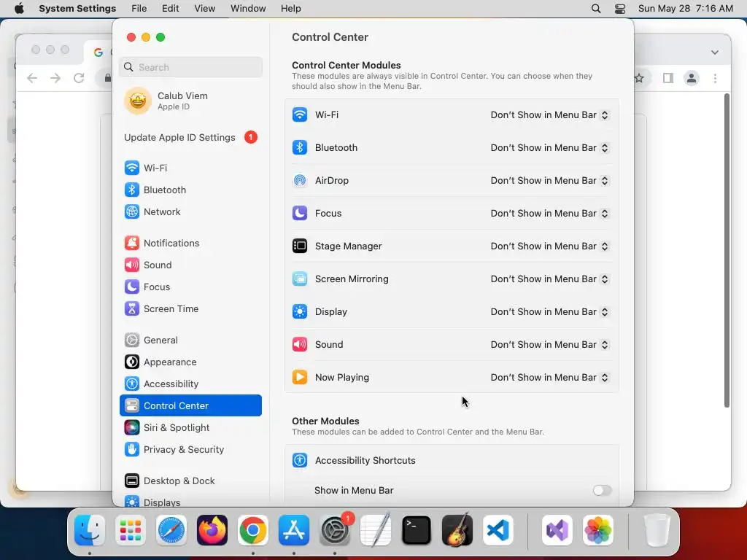Open Control Center from the menu bar
This screenshot has width=747, height=560.
620,9
